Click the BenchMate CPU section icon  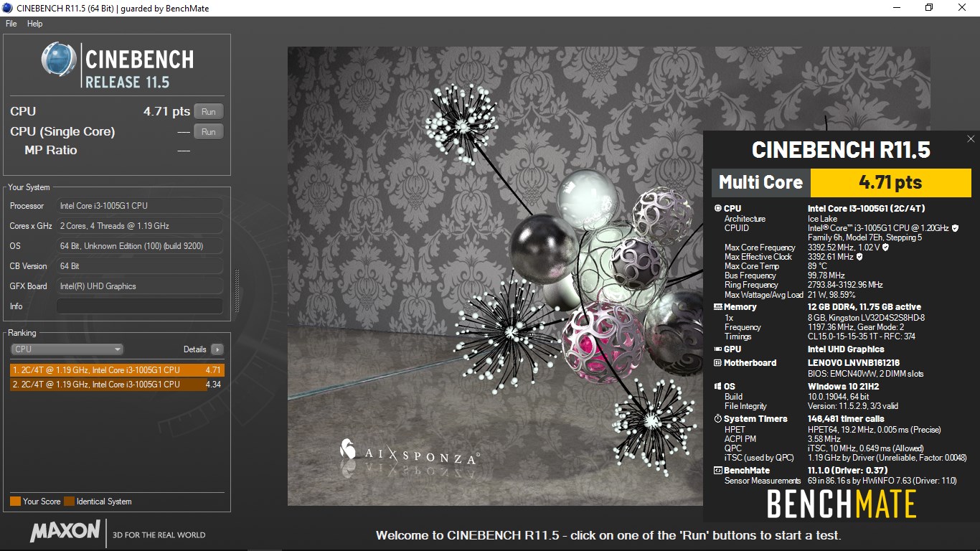click(x=718, y=209)
